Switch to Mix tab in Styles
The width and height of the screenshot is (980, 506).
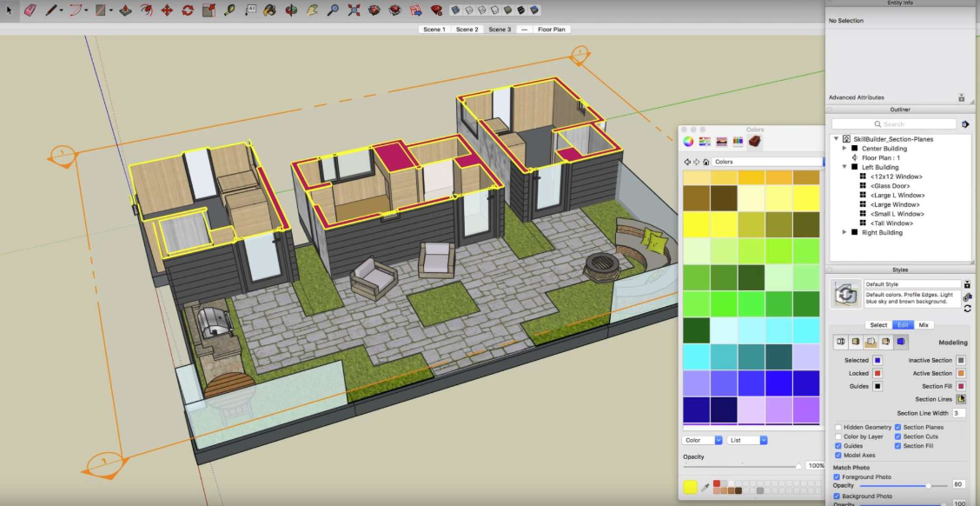pos(924,325)
